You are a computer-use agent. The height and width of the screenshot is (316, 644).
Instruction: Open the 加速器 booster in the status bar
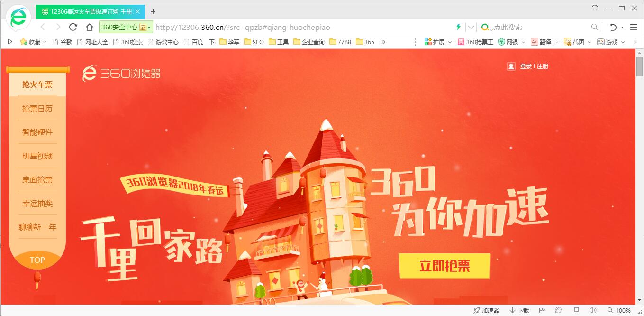point(487,310)
